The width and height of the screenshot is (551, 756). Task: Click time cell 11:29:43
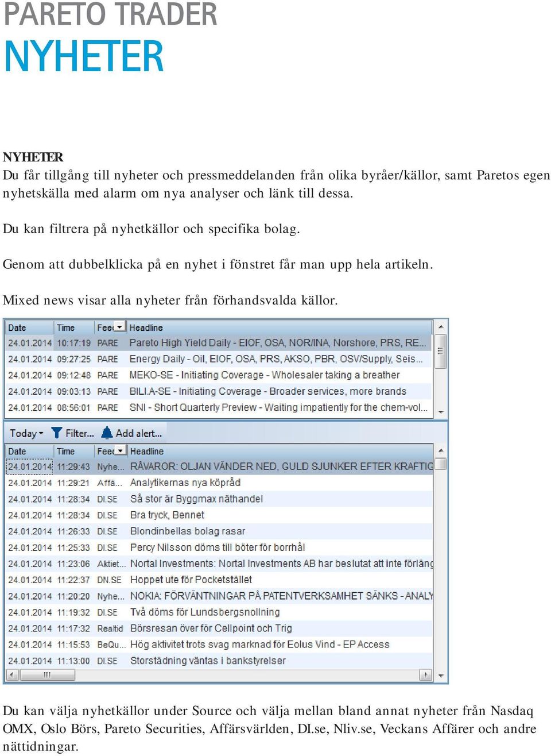point(73,466)
